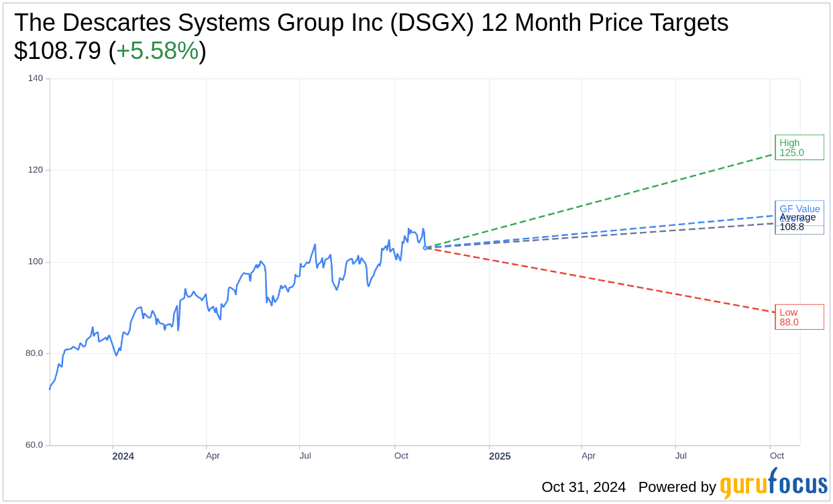Click the current price marker circle
The width and height of the screenshot is (833, 504).
425,247
